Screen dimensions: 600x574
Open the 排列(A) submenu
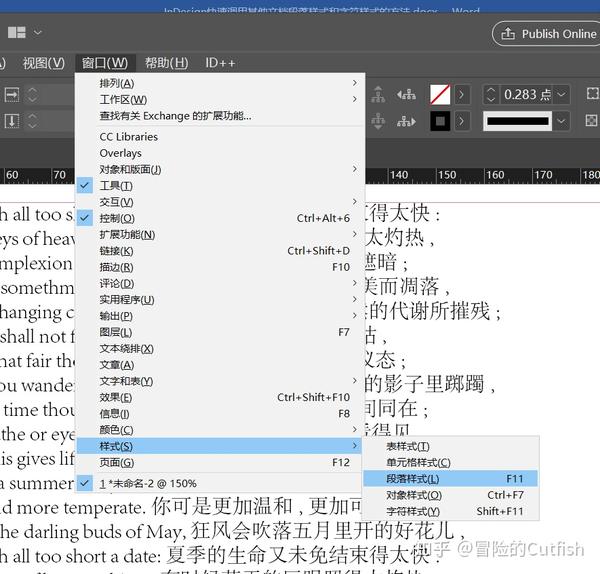click(x=220, y=83)
